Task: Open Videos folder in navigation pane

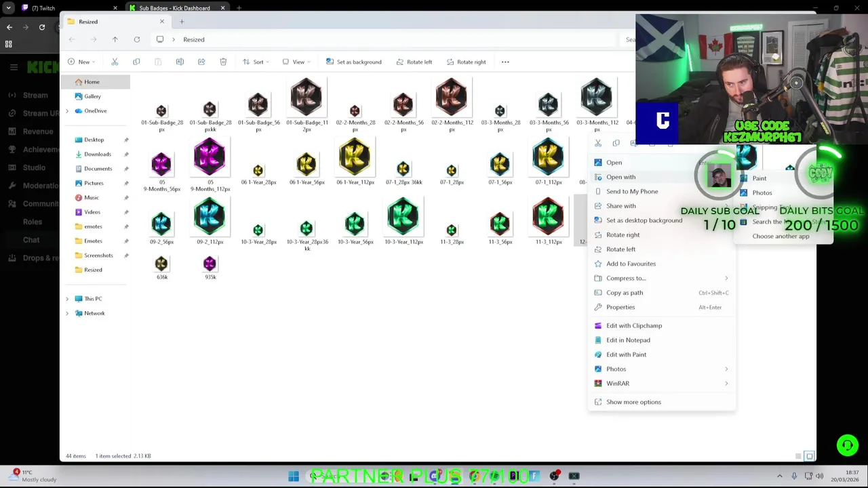Action: [92, 211]
